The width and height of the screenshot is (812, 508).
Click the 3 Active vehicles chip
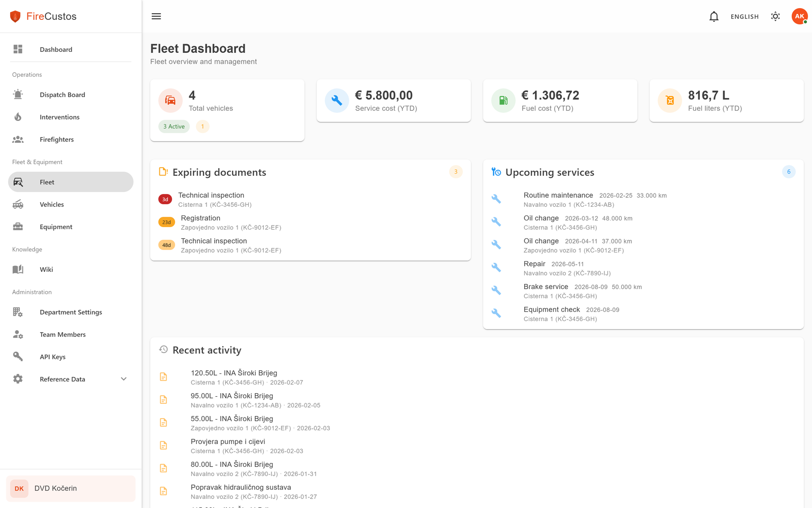pos(174,126)
